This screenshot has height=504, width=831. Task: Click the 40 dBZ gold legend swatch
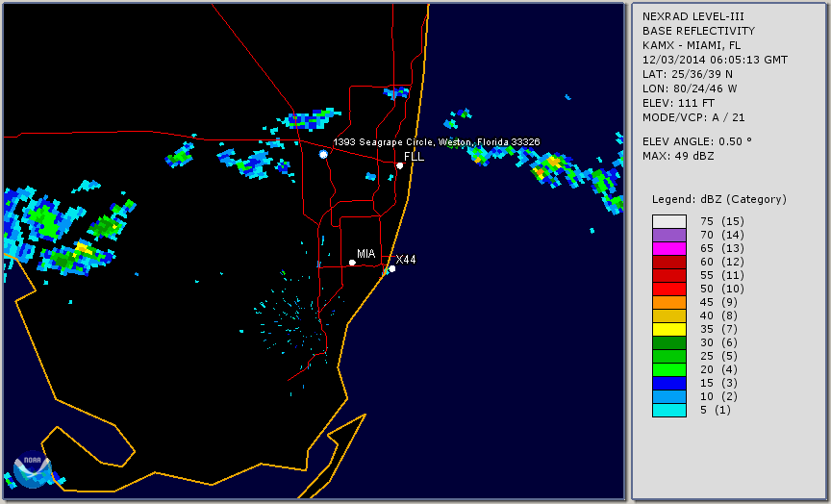pos(669,315)
